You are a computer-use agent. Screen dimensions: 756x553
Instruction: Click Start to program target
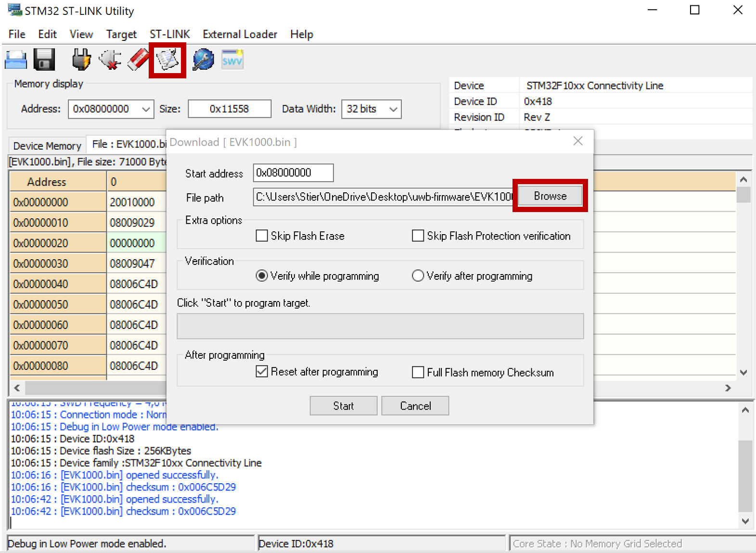[x=344, y=406]
